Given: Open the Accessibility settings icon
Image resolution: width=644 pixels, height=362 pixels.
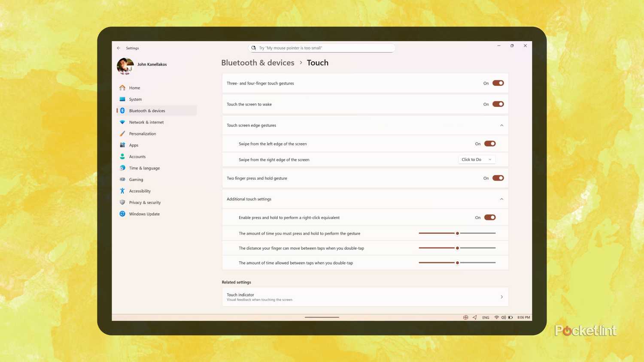Looking at the screenshot, I should [123, 191].
